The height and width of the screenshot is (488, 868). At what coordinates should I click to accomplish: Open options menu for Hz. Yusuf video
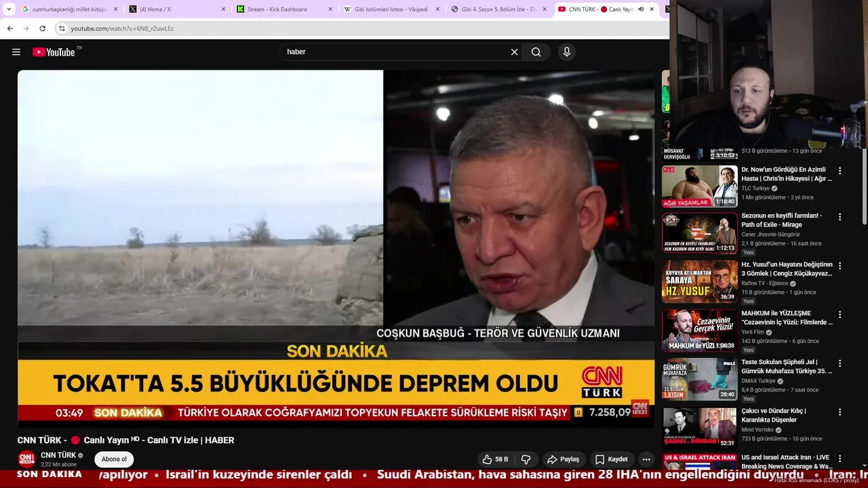click(x=840, y=266)
